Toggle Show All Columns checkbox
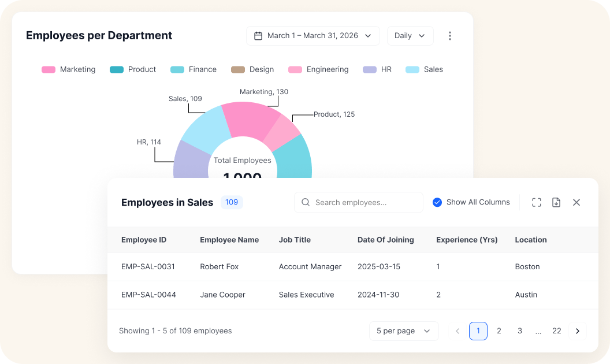This screenshot has height=364, width=610. (437, 202)
